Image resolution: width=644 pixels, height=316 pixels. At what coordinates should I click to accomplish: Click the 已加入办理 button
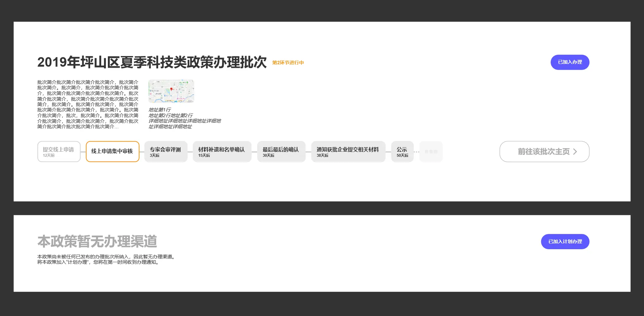pyautogui.click(x=570, y=62)
